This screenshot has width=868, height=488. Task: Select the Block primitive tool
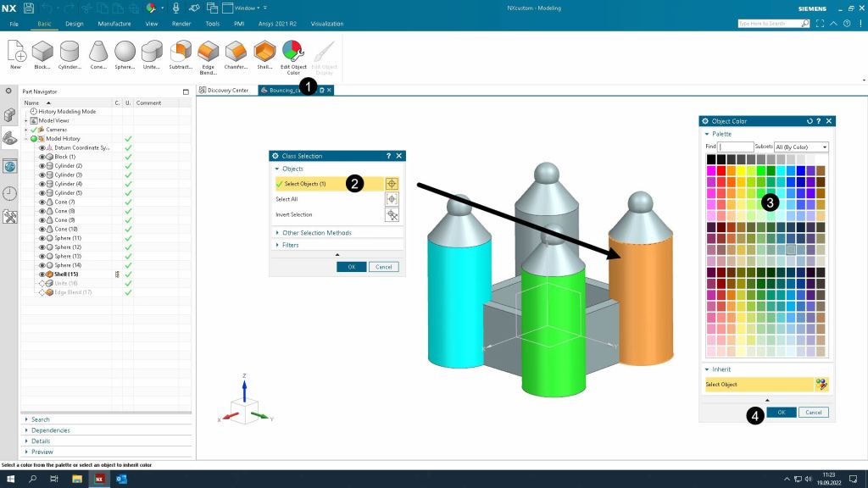click(42, 53)
